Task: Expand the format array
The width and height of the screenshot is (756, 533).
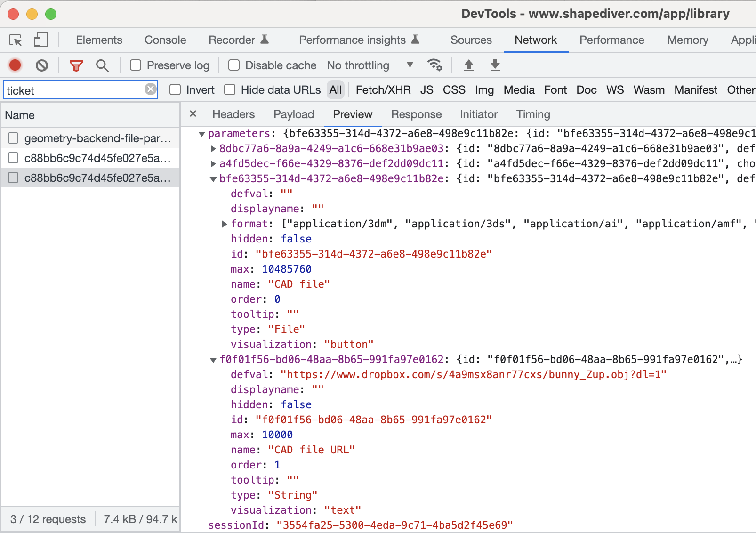Action: point(225,224)
